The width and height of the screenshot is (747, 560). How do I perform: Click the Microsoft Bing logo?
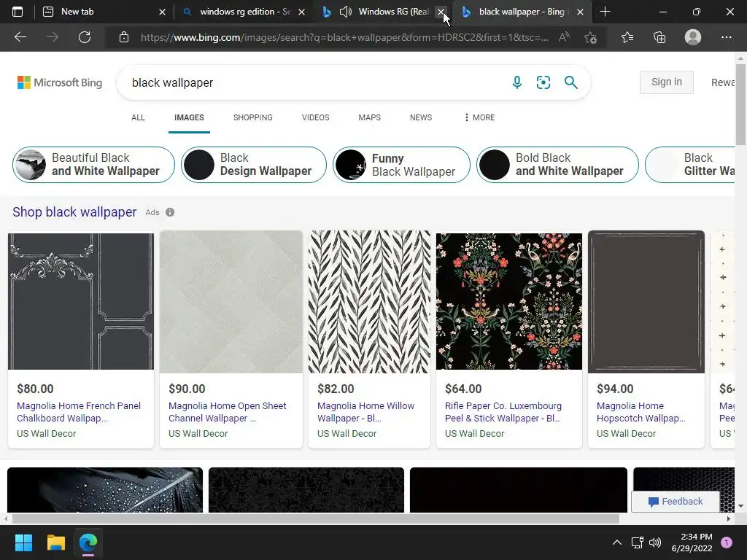(x=60, y=82)
